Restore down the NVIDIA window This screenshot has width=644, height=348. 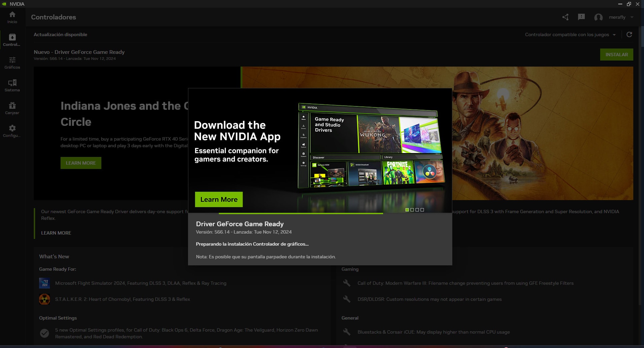coord(629,4)
